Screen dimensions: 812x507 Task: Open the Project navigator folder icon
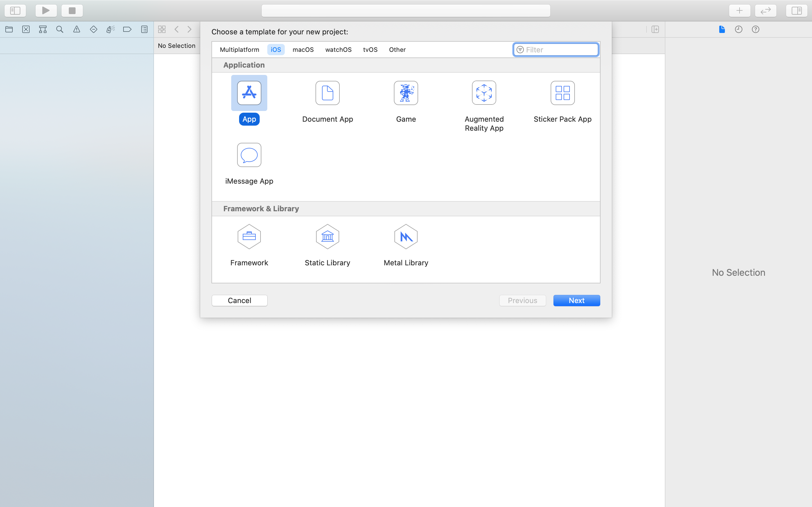click(9, 30)
